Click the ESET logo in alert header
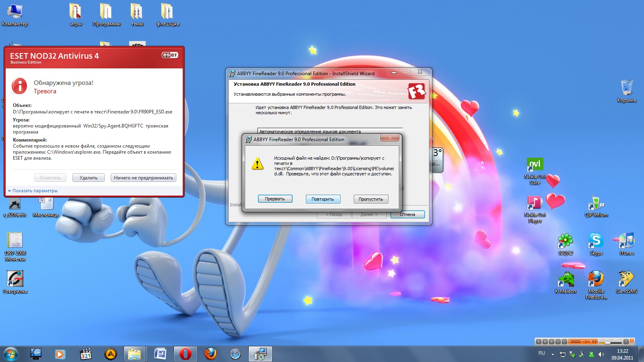Image resolution: width=644 pixels, height=362 pixels. click(170, 55)
